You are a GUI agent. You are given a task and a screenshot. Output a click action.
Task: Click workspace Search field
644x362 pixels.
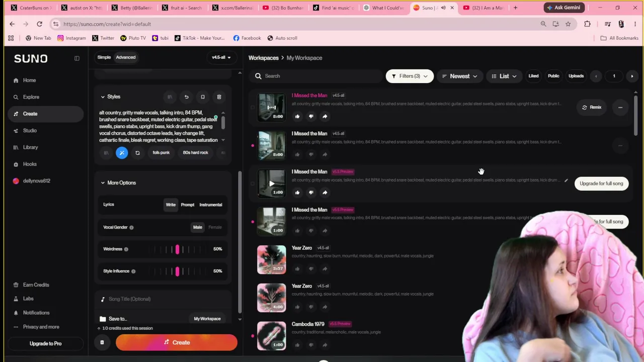tap(317, 76)
